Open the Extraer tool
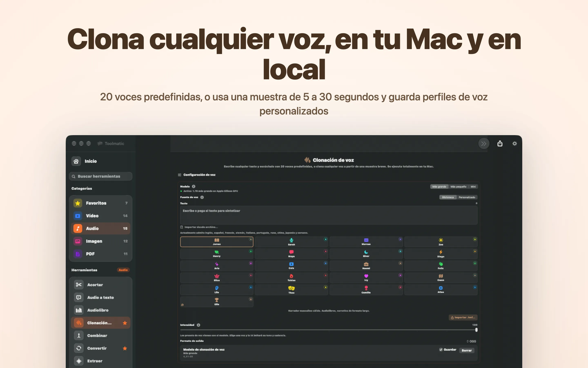588x368 pixels. (101, 361)
